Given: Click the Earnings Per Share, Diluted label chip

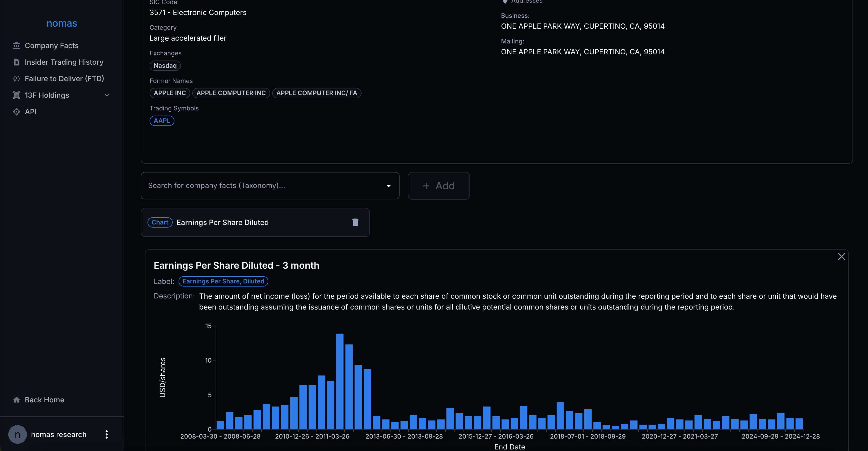Looking at the screenshot, I should coord(223,281).
